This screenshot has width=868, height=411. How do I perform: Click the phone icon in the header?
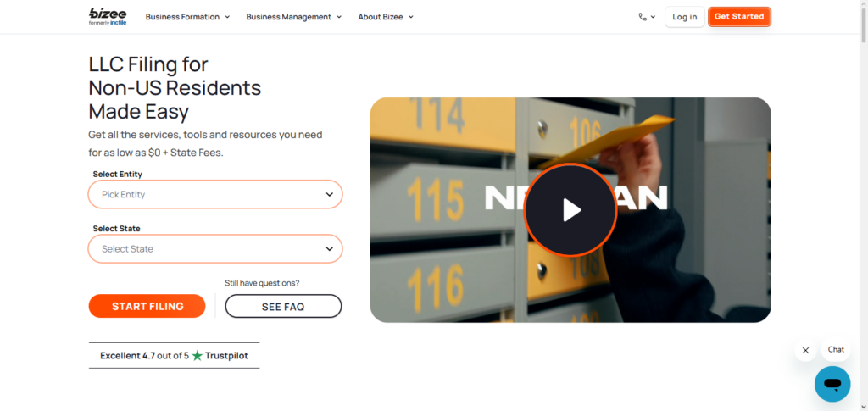643,17
